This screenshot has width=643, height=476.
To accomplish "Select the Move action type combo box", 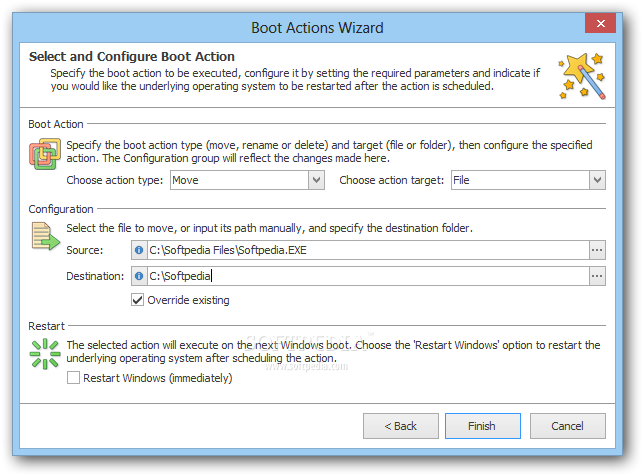I will (247, 180).
